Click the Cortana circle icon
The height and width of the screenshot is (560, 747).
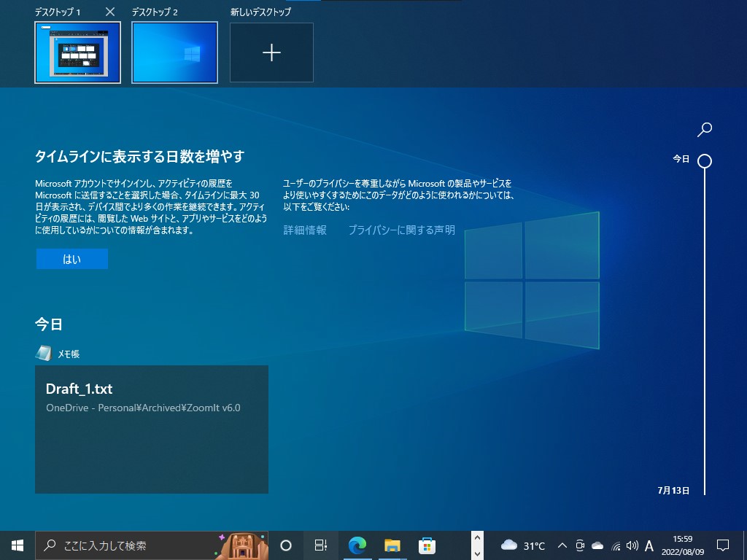pyautogui.click(x=285, y=545)
